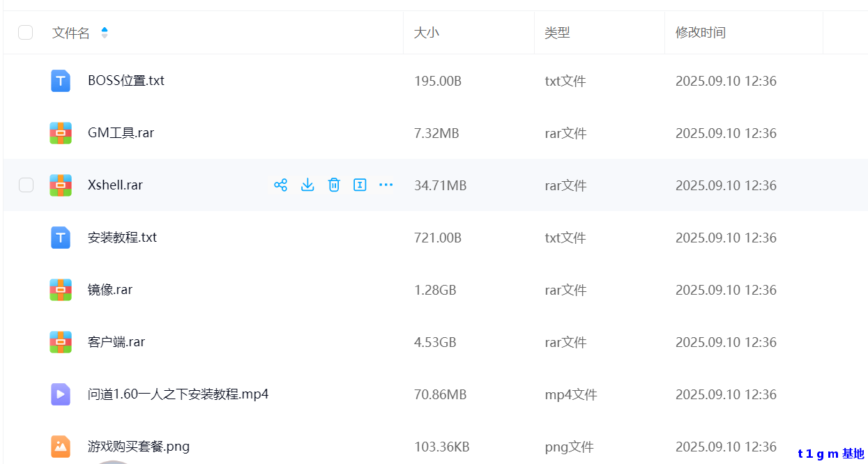Screen dimensions: 868x464
Task: Sort by file name using sort arrows
Action: pos(105,33)
